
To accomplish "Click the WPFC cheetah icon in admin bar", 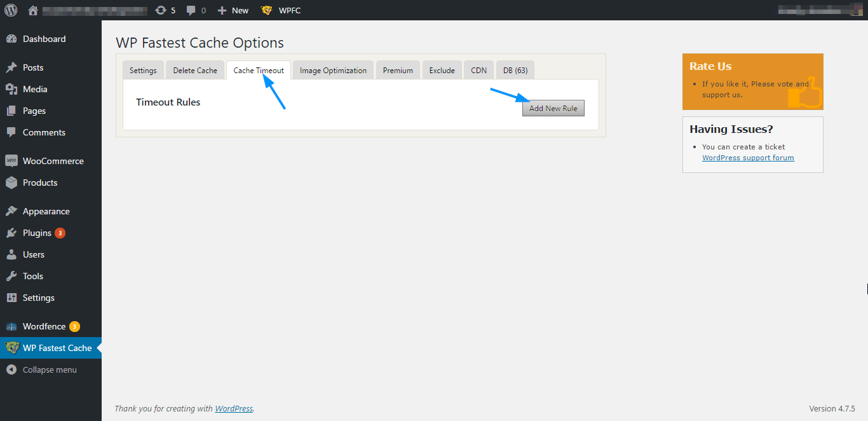I will point(267,10).
